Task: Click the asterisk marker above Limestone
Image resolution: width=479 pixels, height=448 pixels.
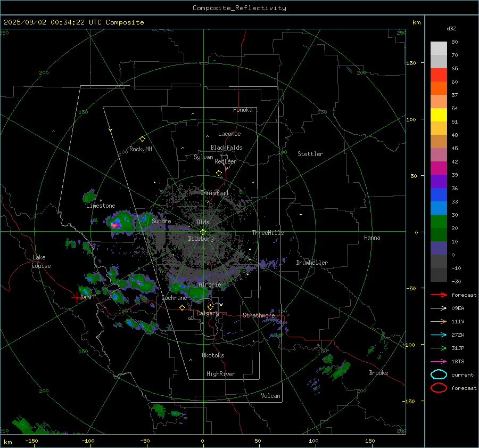Action: coord(101,201)
